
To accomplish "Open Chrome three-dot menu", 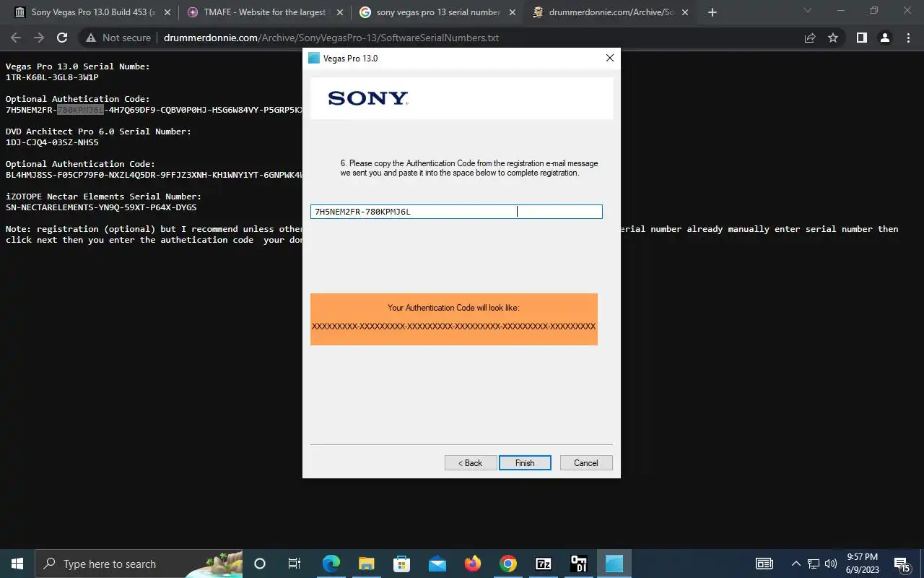I will [x=907, y=38].
